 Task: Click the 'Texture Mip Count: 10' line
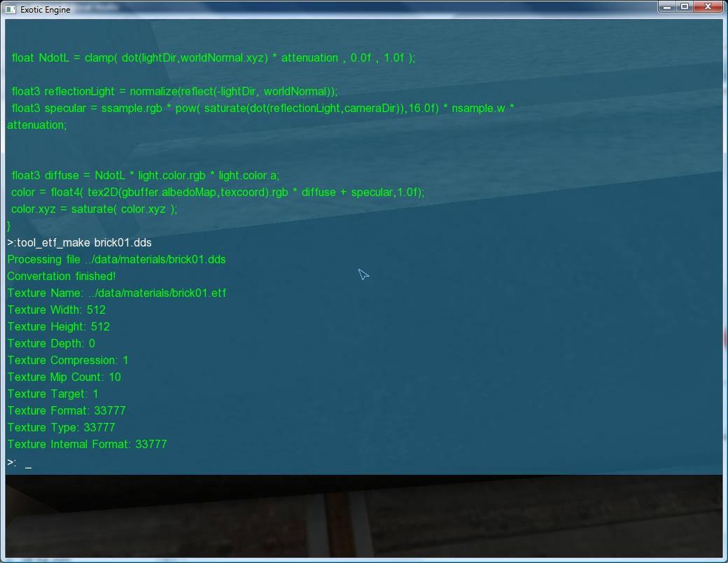[64, 377]
